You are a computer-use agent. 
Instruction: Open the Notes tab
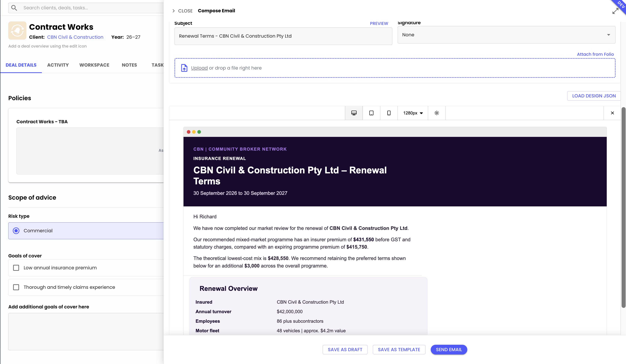[129, 65]
